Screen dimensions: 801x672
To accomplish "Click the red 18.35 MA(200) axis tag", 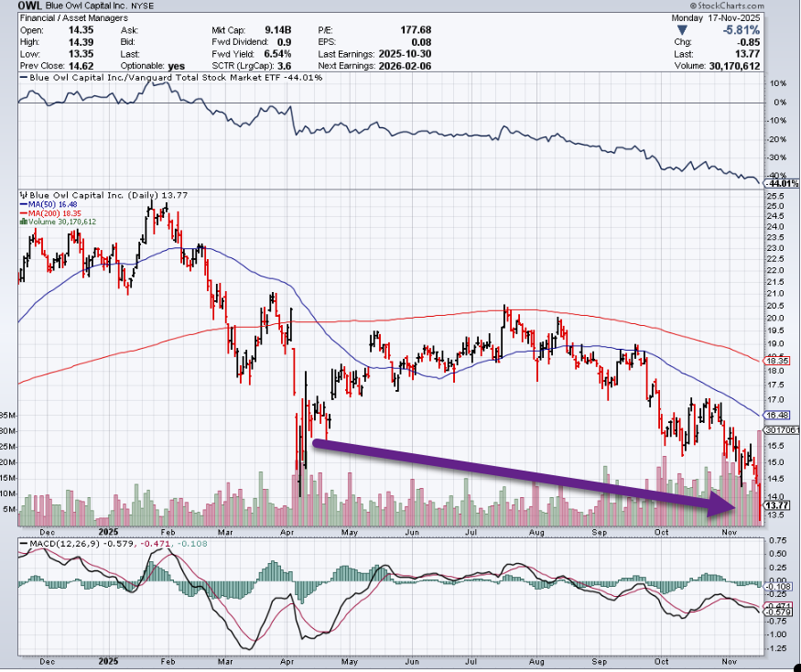I will pyautogui.click(x=777, y=362).
